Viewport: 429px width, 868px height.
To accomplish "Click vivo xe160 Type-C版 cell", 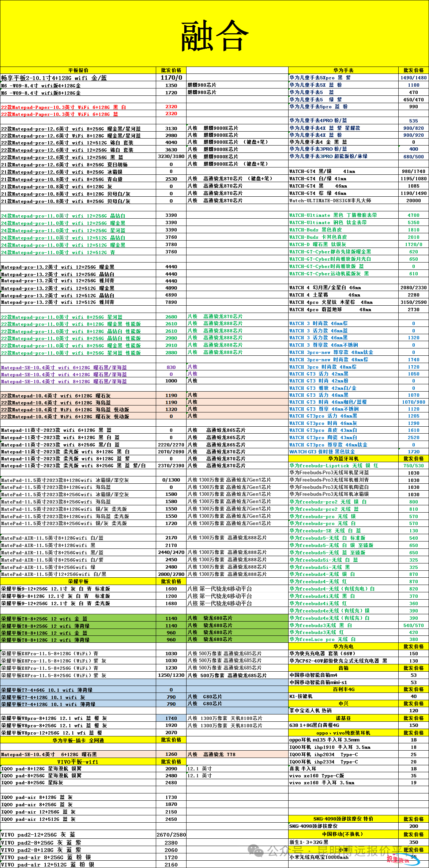I will [x=343, y=775].
